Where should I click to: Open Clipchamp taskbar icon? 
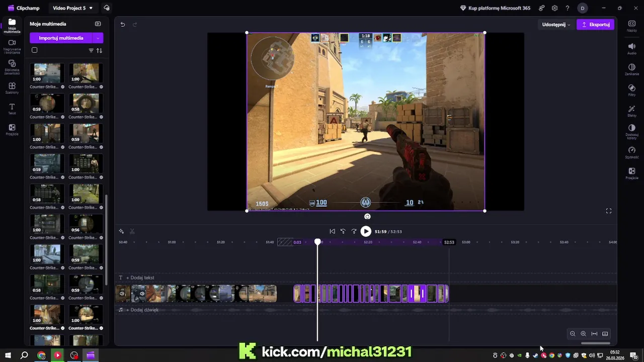(x=91, y=355)
